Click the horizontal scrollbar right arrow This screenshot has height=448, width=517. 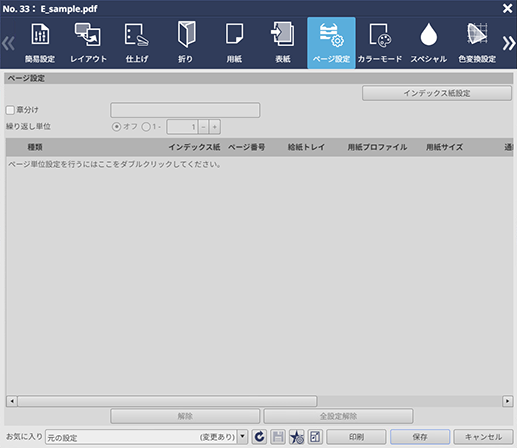point(507,401)
